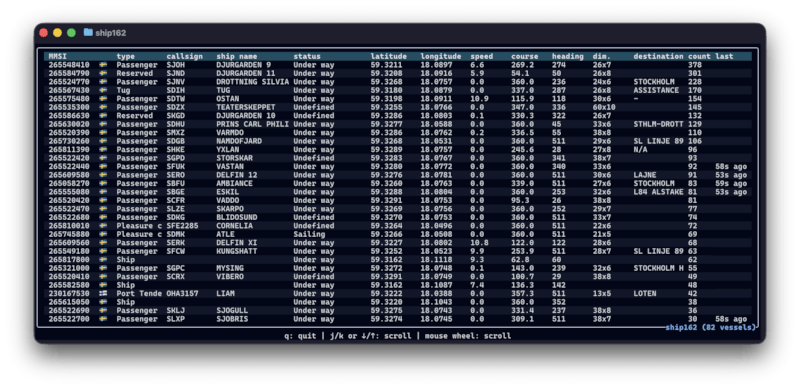
Task: Select the flag icon in ATLE row
Action: [103, 234]
